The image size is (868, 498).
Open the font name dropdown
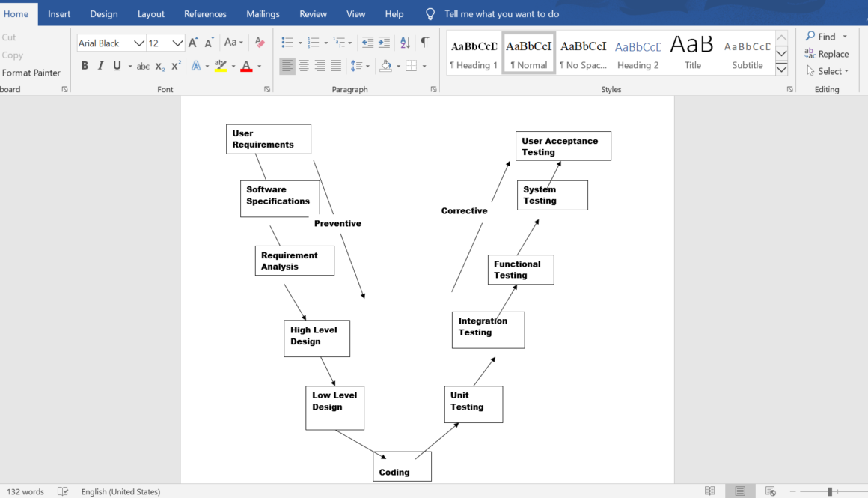point(138,43)
